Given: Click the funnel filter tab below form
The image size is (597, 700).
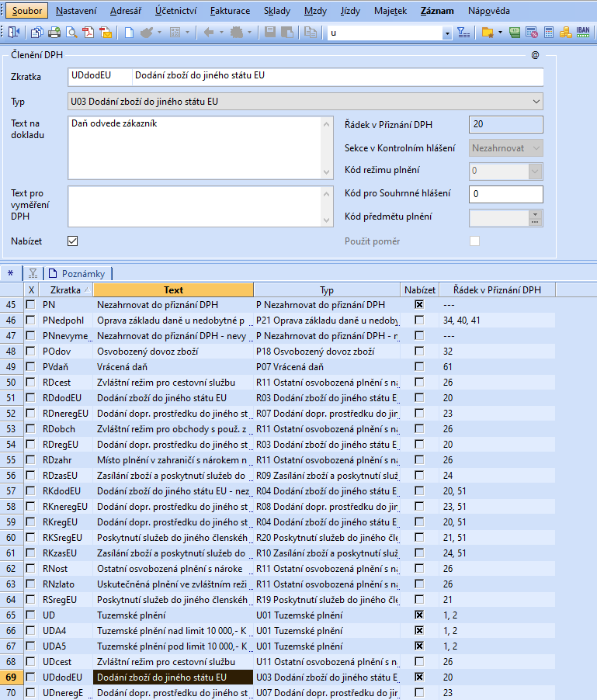Looking at the screenshot, I should tap(33, 273).
